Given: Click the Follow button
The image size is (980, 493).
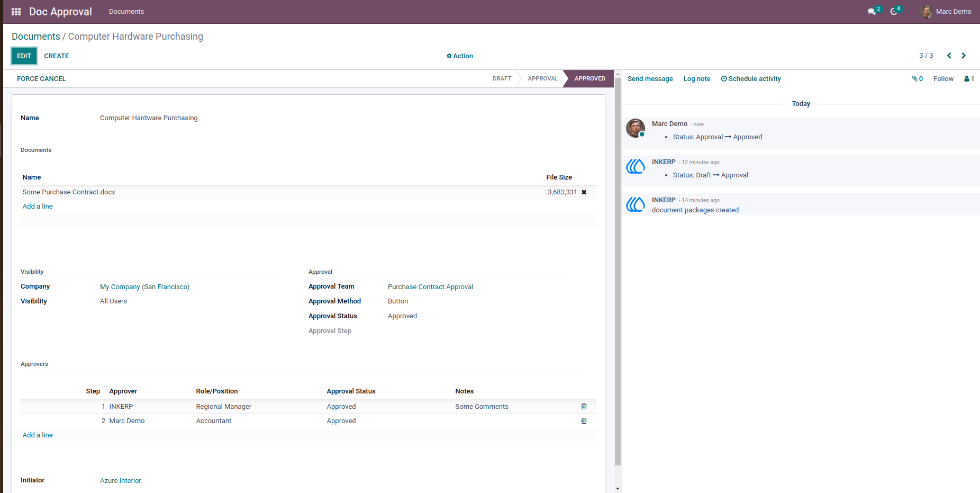Looking at the screenshot, I should [943, 79].
